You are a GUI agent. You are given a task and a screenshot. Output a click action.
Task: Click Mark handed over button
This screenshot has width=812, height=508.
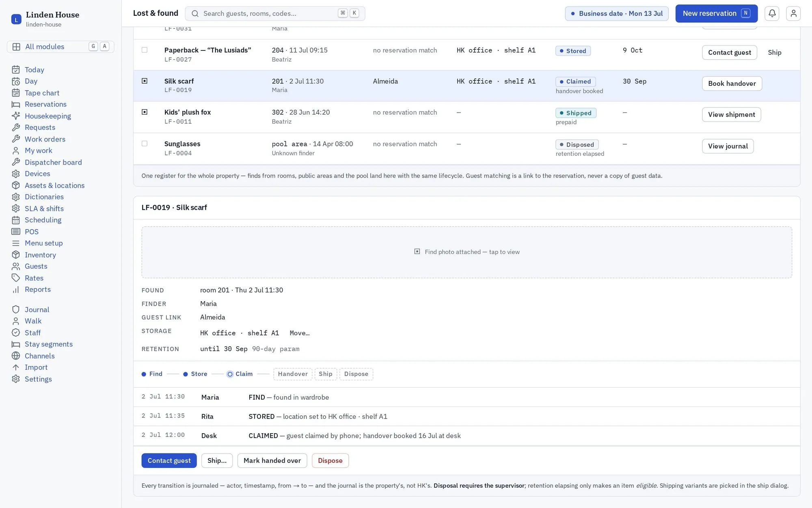(x=272, y=460)
